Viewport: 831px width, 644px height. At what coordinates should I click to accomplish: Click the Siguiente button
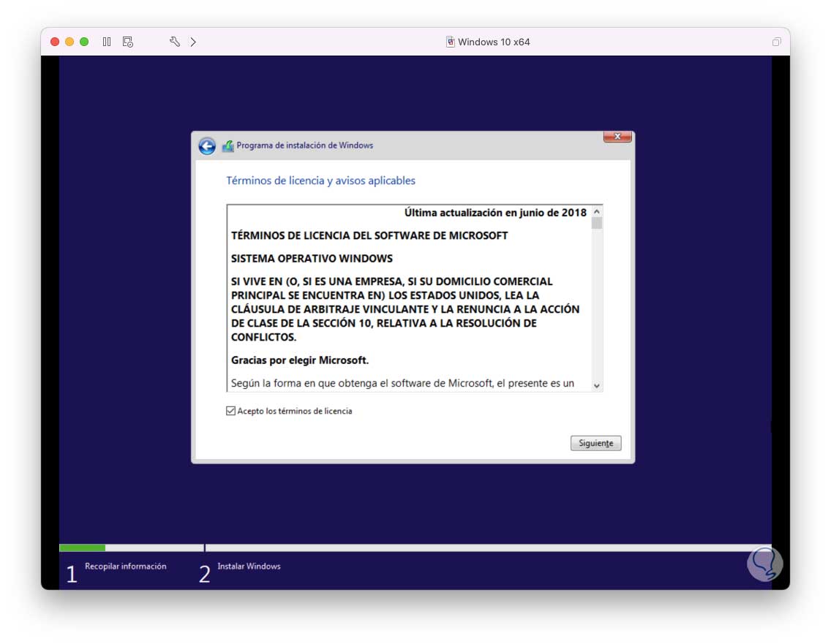[x=595, y=443]
